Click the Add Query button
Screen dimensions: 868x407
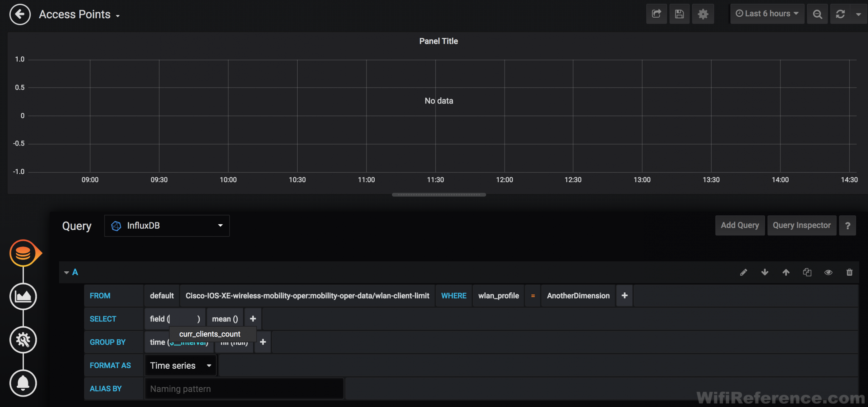pyautogui.click(x=739, y=226)
